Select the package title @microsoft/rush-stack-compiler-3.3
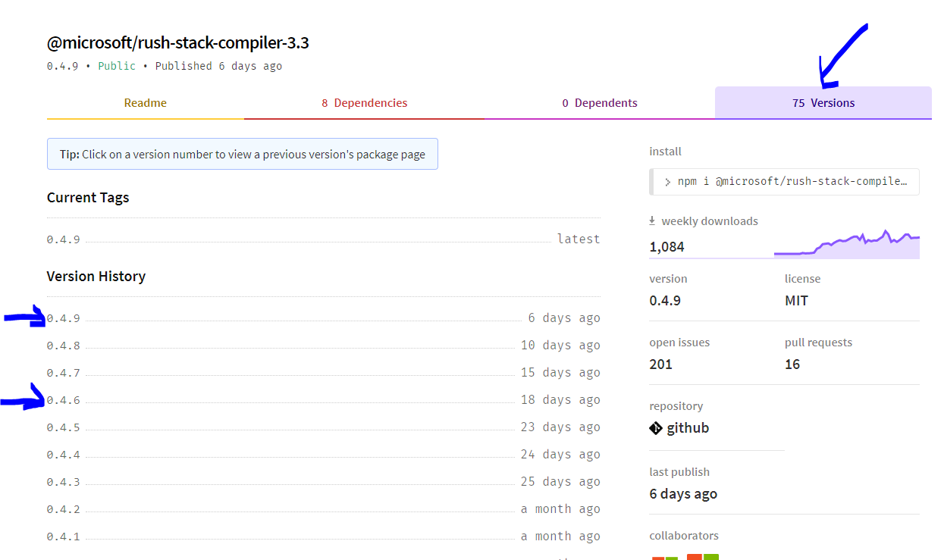Image resolution: width=944 pixels, height=560 pixels. point(178,43)
